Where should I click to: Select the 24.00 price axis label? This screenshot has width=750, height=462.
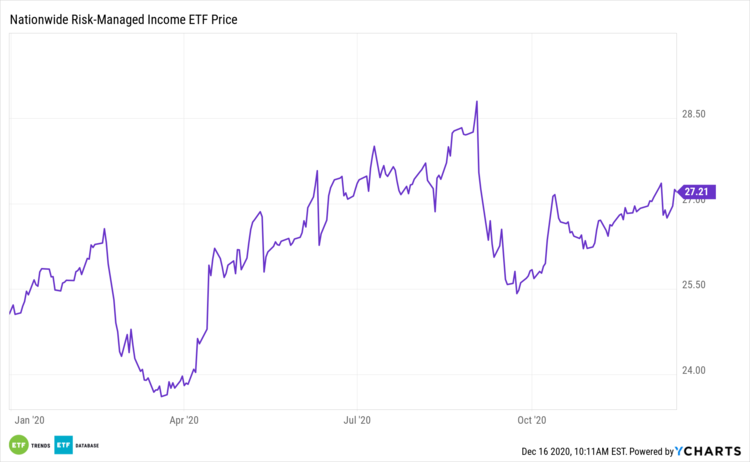tap(694, 371)
